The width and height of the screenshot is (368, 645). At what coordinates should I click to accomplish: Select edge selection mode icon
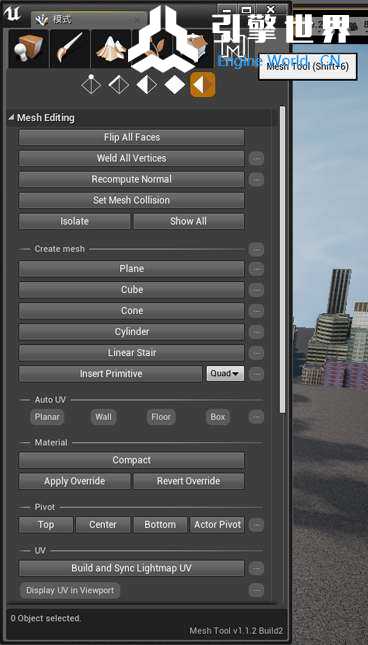point(119,84)
